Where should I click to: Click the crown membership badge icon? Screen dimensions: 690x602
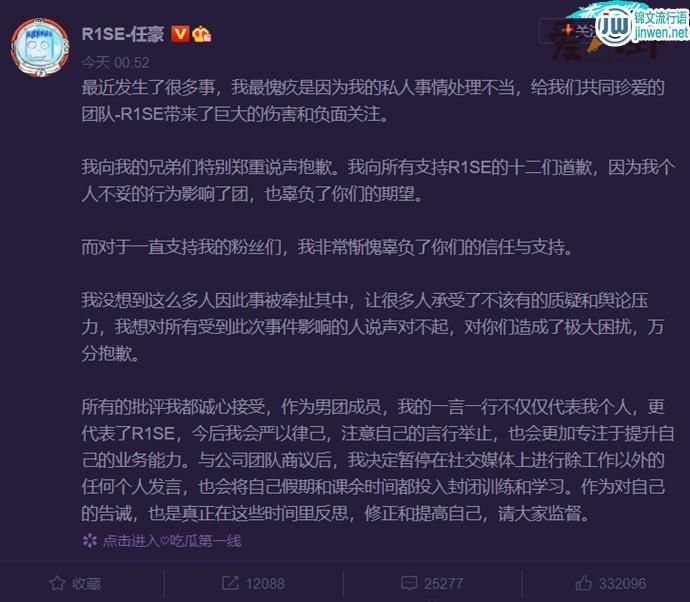[x=202, y=34]
